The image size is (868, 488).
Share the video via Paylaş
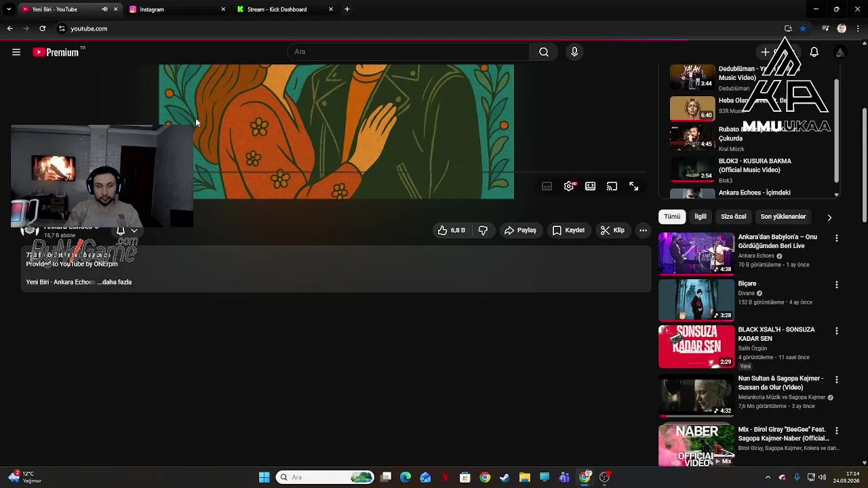(520, 230)
